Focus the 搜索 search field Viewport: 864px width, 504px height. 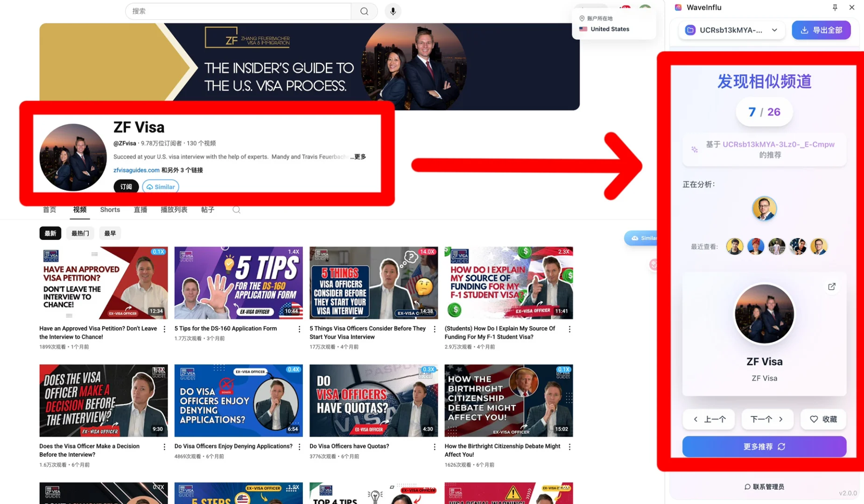[239, 11]
